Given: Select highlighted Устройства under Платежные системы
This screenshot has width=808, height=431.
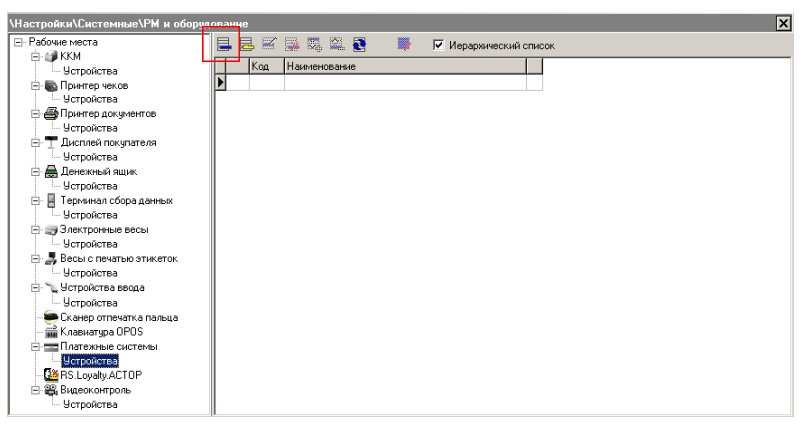Looking at the screenshot, I should (90, 361).
